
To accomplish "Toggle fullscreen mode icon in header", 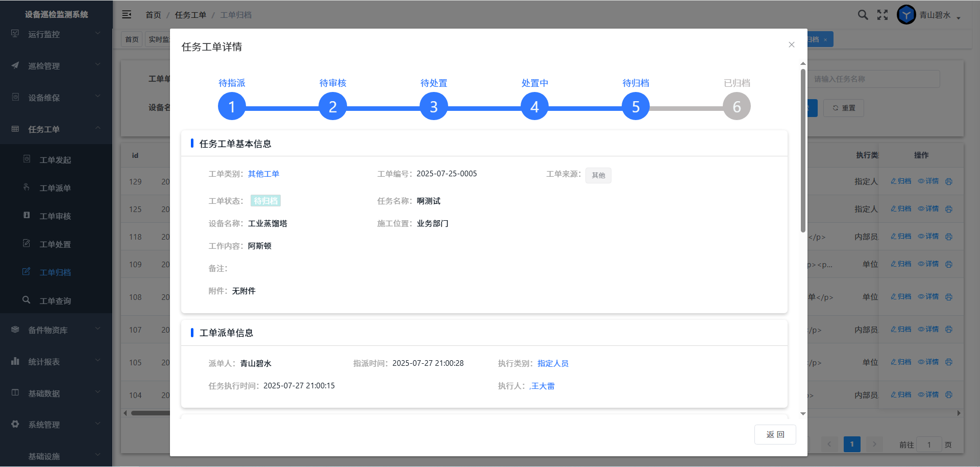I will pos(883,15).
